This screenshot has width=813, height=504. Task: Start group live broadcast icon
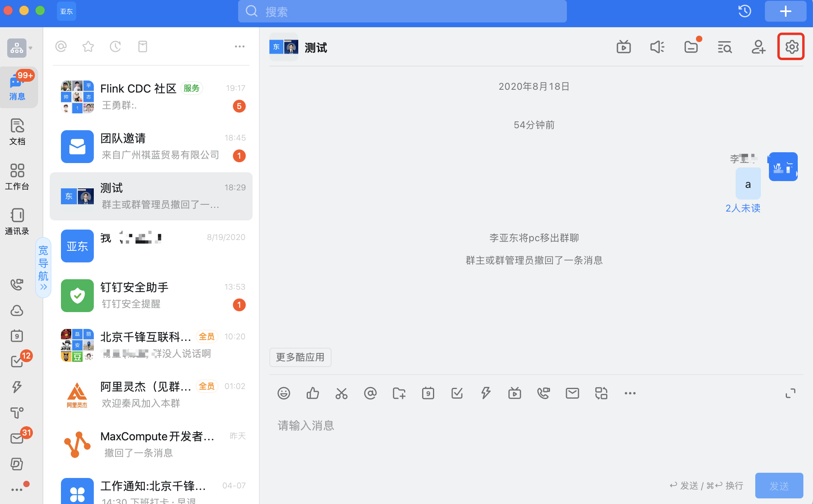click(x=624, y=47)
